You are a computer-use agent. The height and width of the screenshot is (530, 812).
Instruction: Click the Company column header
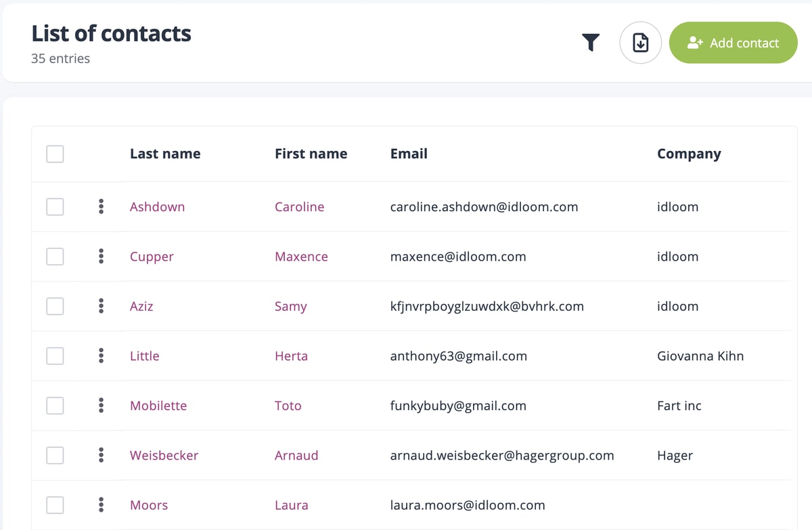coord(689,154)
